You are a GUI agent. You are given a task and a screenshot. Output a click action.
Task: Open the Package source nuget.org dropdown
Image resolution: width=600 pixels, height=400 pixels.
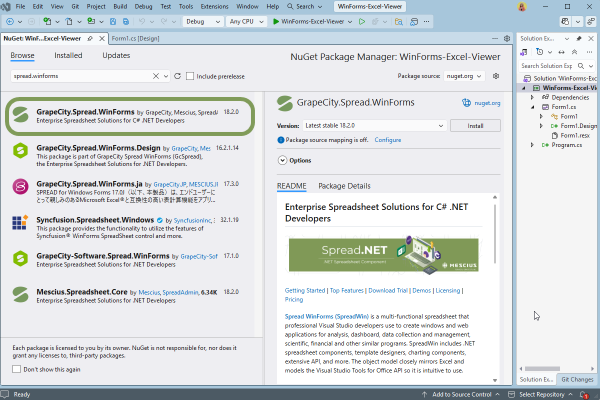(464, 76)
